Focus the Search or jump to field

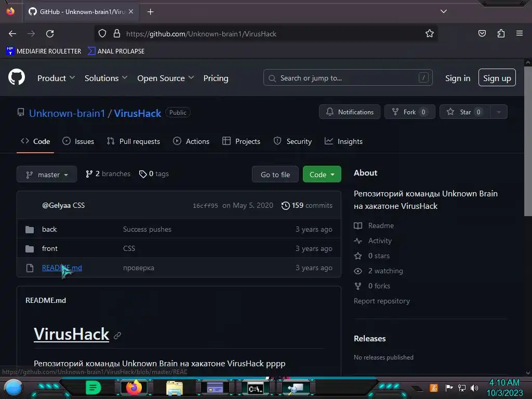pos(348,78)
